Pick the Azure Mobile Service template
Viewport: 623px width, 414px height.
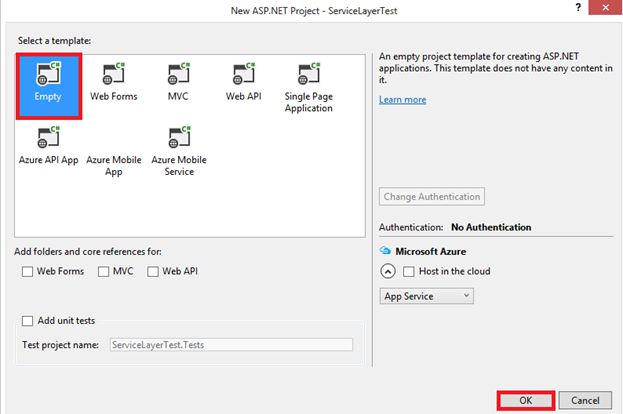coord(179,151)
